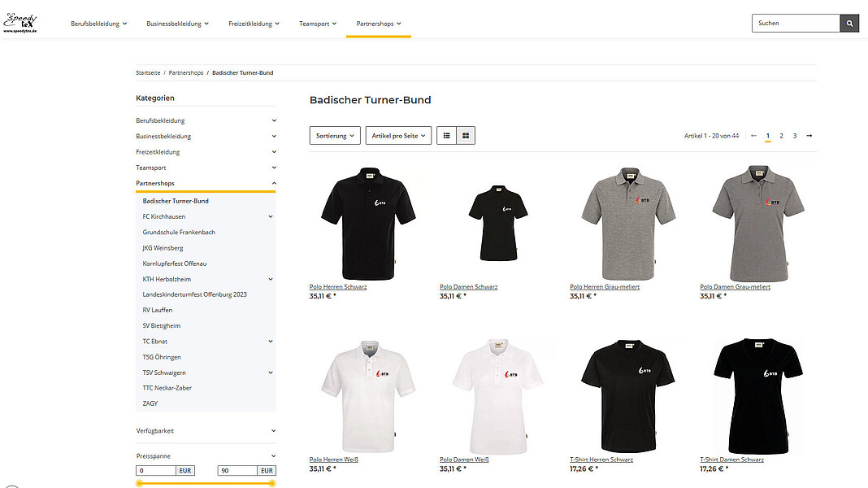This screenshot has width=868, height=488.
Task: Switch to list view layout
Action: [447, 136]
